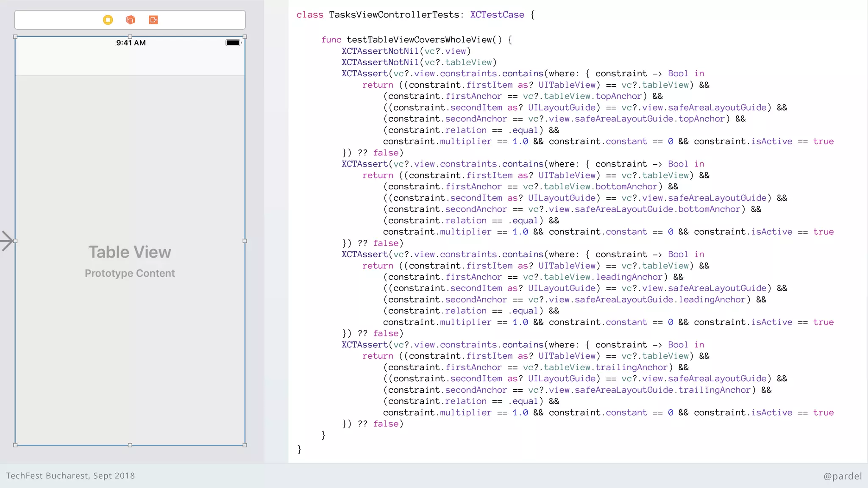Click the class name TasksViewControllerTests

tap(394, 15)
